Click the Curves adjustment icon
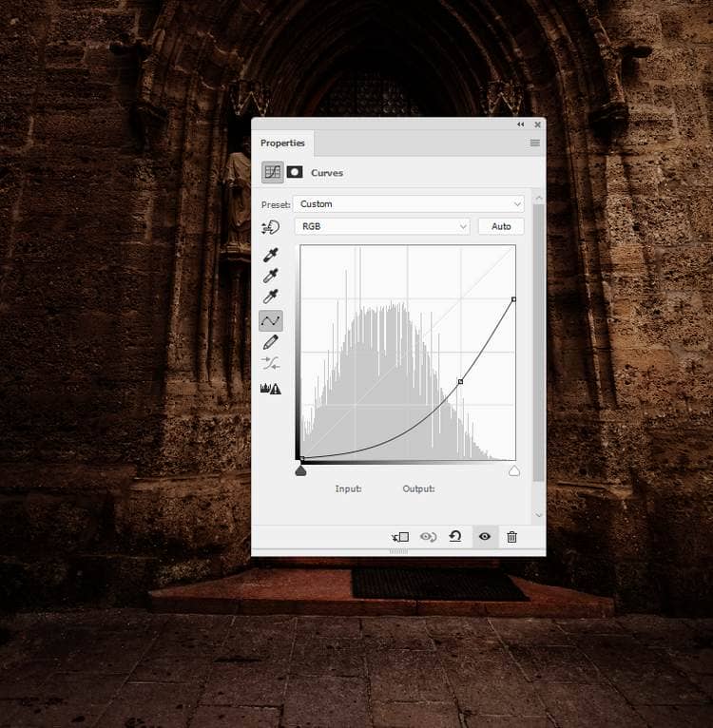 point(273,172)
